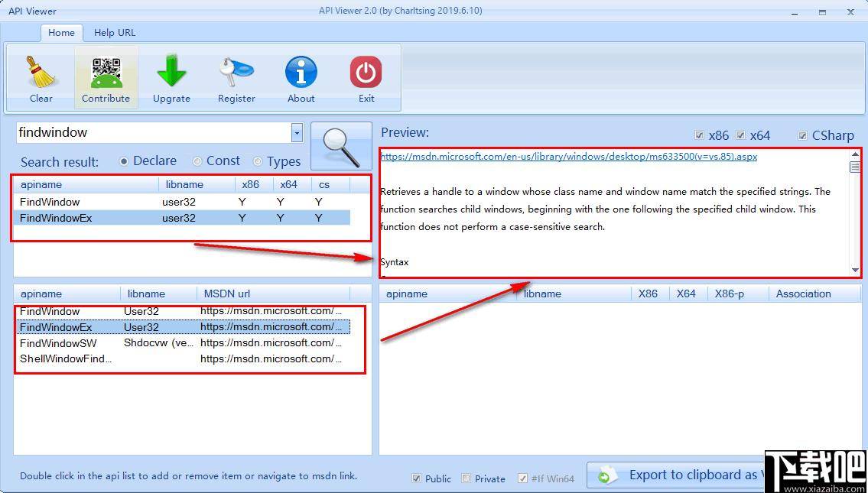This screenshot has width=868, height=493.
Task: Select the ShellWindowFind... row
Action: click(x=183, y=358)
